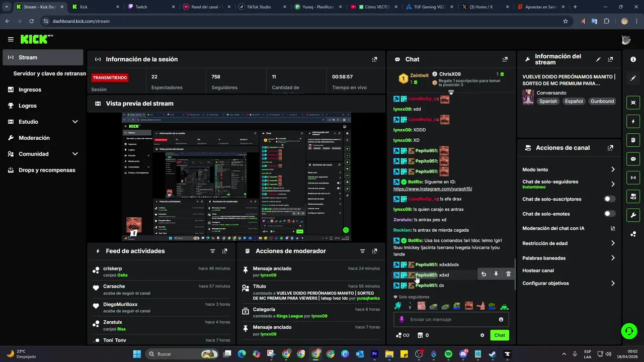
Task: Collapse the pinned gift leaderboard arrow in chat
Action: (x=451, y=93)
